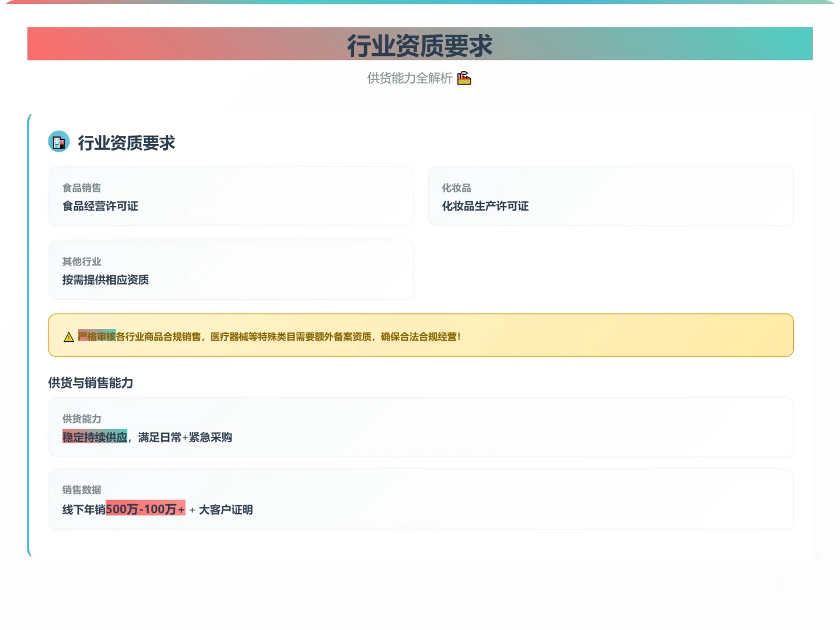Select the 行业资质要求 section heading text

127,143
